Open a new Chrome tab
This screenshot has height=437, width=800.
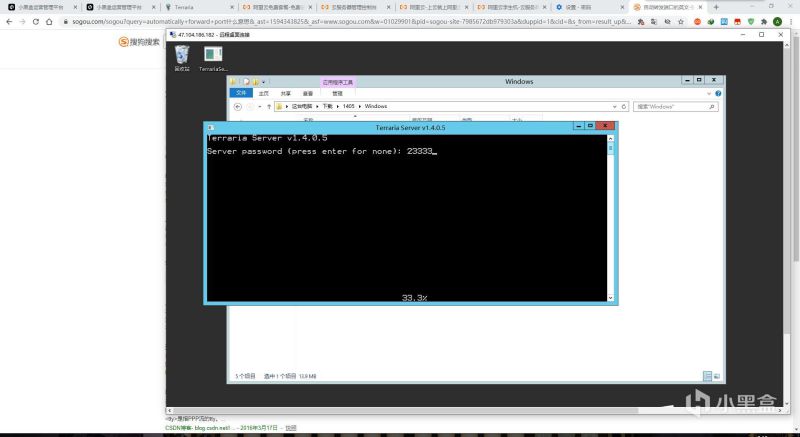tap(716, 7)
